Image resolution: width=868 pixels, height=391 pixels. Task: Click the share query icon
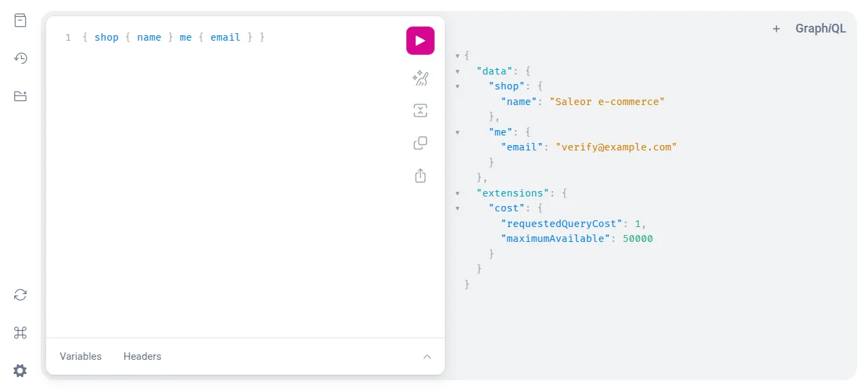coord(420,176)
